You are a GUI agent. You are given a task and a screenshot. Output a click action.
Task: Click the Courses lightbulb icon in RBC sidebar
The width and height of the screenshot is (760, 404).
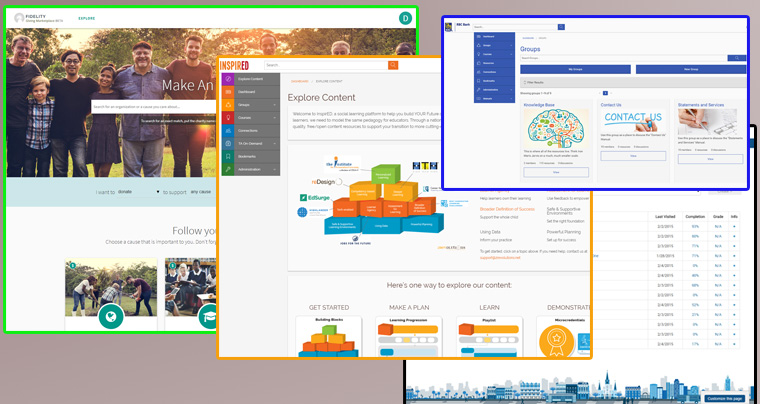[x=478, y=54]
